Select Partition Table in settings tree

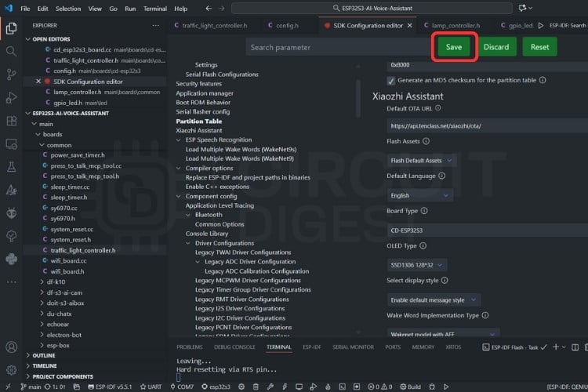[x=199, y=122]
